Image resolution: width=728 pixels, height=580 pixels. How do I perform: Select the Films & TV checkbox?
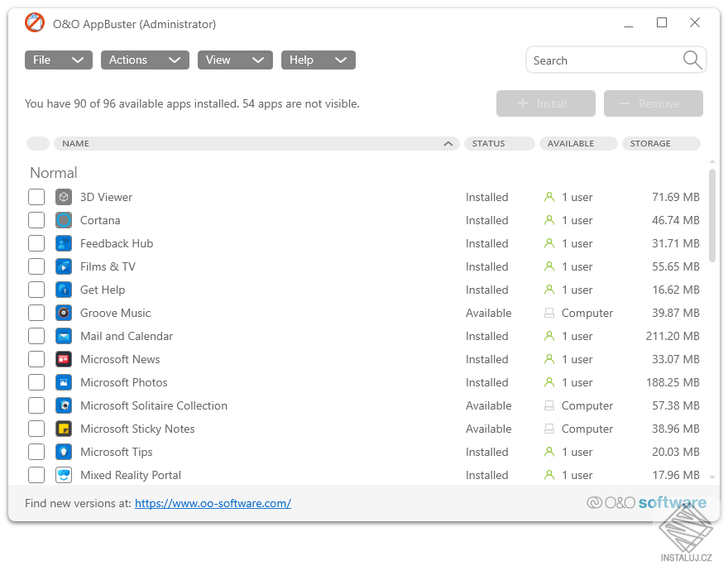[36, 266]
